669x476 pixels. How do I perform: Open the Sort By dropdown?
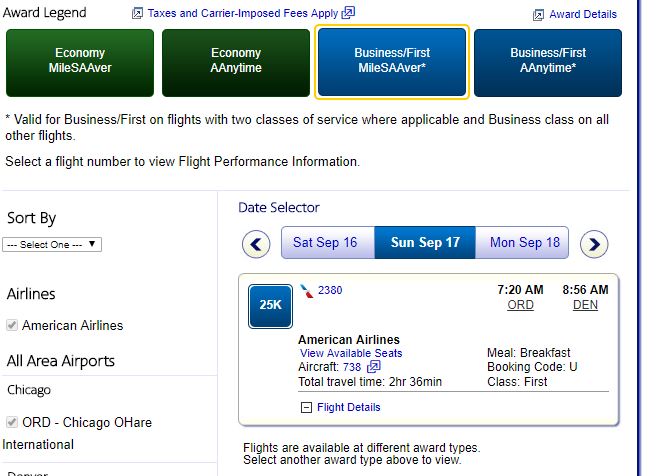point(52,244)
